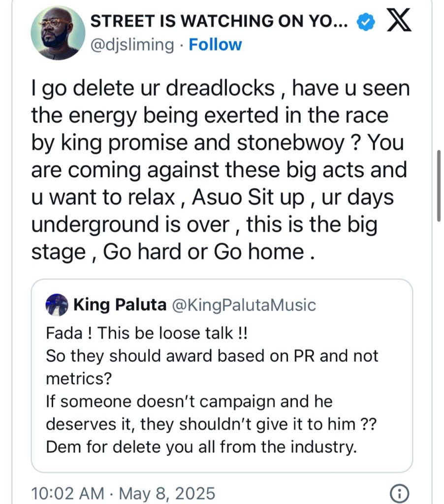Click the 'Fada ! This be loose talk' line

click(147, 333)
